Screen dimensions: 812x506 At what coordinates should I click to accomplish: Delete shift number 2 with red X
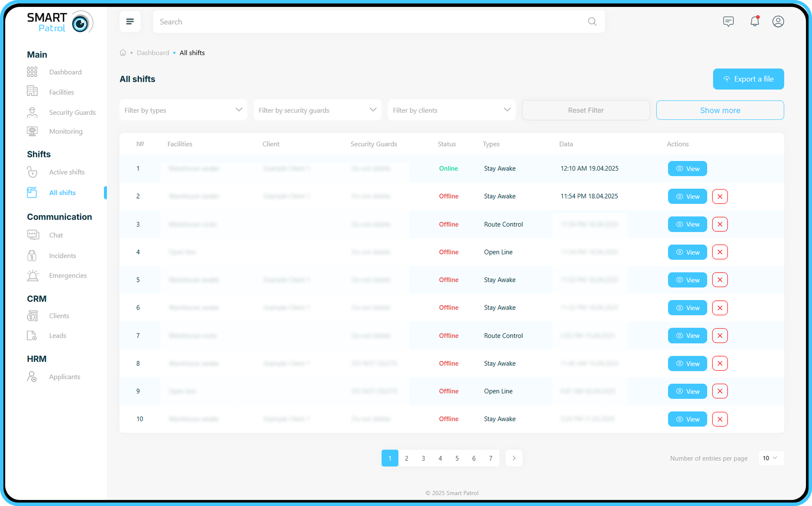[x=720, y=197]
